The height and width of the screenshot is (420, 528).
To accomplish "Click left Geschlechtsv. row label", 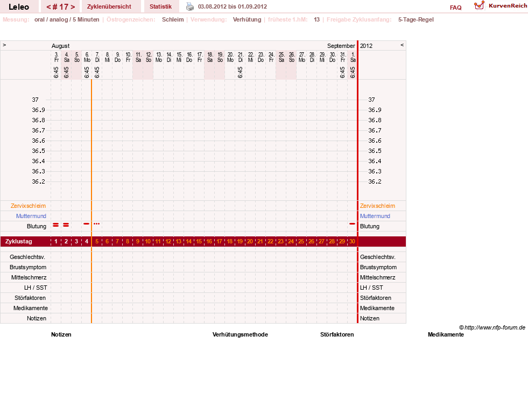I will (27, 257).
